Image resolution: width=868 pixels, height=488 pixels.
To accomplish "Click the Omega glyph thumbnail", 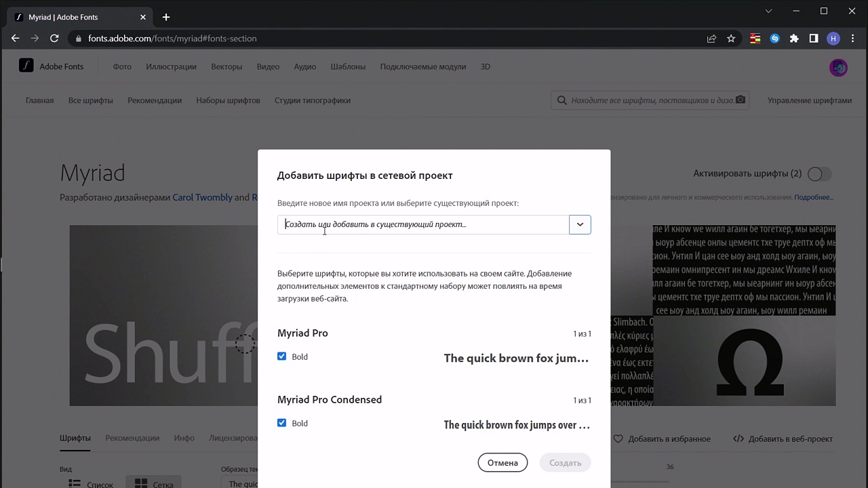I will click(x=744, y=361).
